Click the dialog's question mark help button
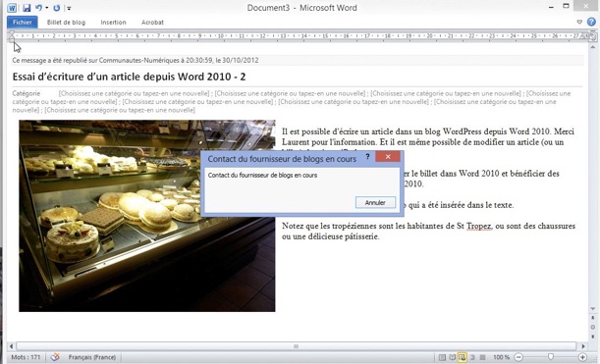The height and width of the screenshot is (364, 600). [367, 156]
